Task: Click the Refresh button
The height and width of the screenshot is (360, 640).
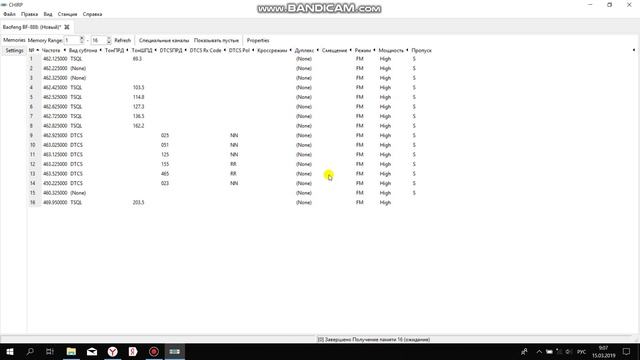Action: 122,40
